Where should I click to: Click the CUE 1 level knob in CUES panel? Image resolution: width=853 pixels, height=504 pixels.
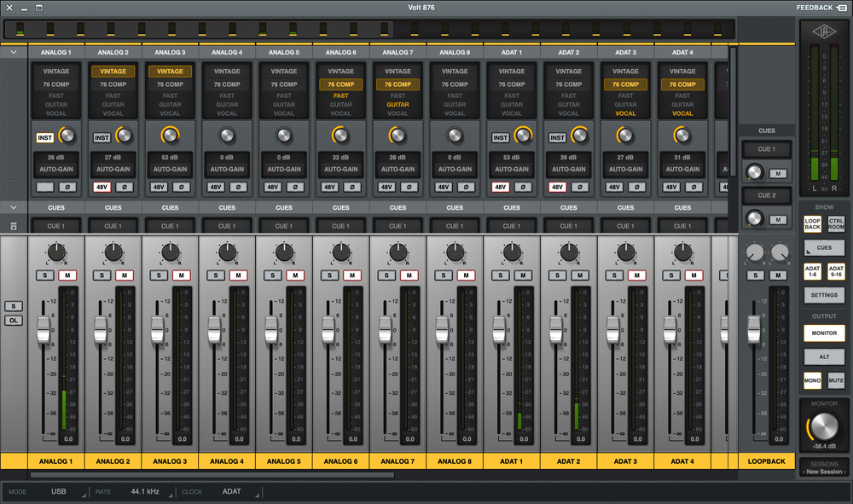coord(755,172)
